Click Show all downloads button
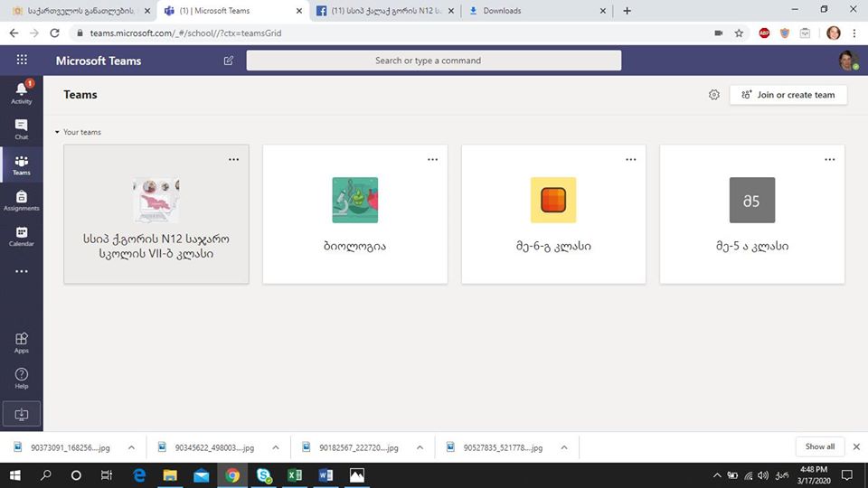Image resolution: width=868 pixels, height=488 pixels. coord(820,446)
